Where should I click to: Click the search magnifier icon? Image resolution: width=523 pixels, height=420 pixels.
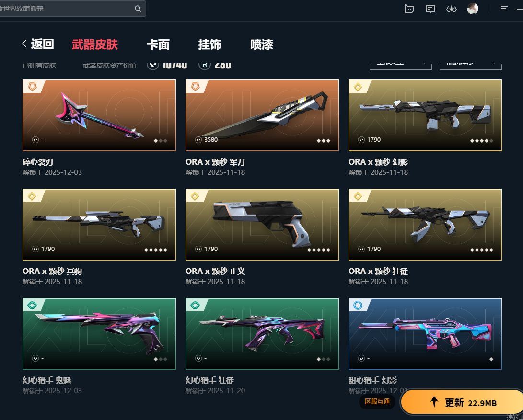pyautogui.click(x=138, y=9)
